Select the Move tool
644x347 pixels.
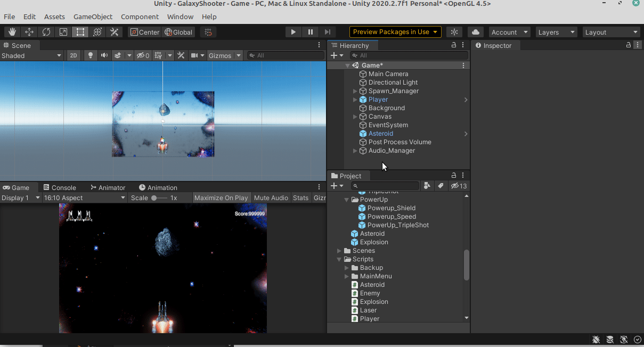tap(29, 32)
